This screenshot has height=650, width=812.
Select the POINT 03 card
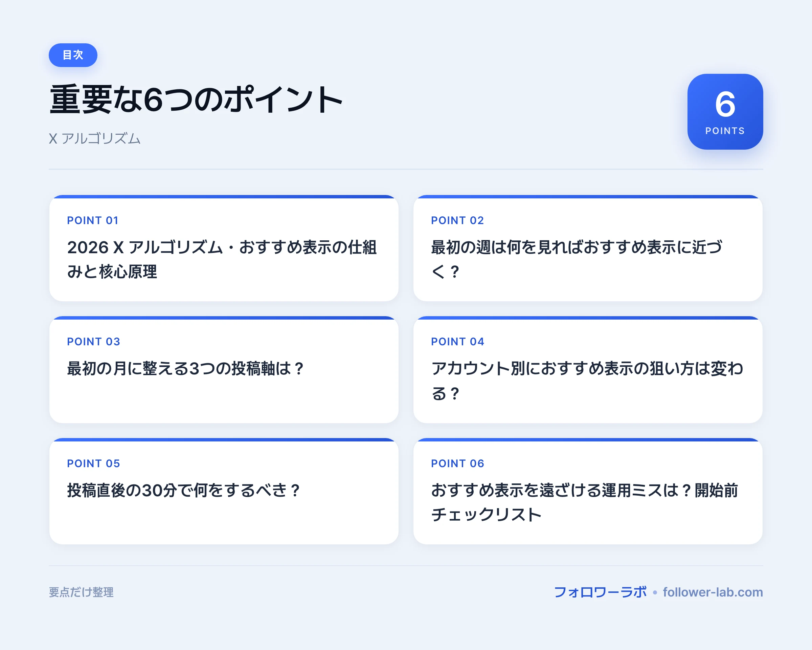(224, 370)
